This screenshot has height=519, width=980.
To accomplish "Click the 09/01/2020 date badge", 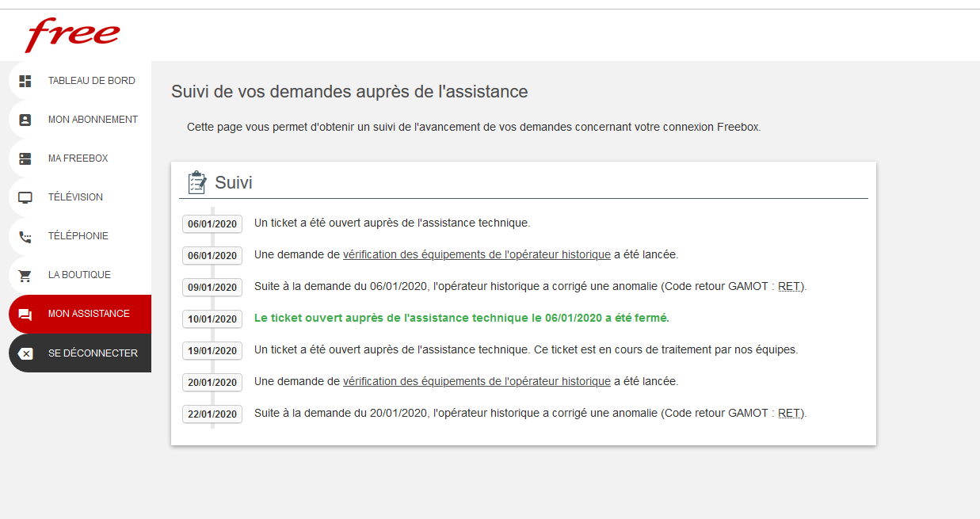I will point(212,287).
